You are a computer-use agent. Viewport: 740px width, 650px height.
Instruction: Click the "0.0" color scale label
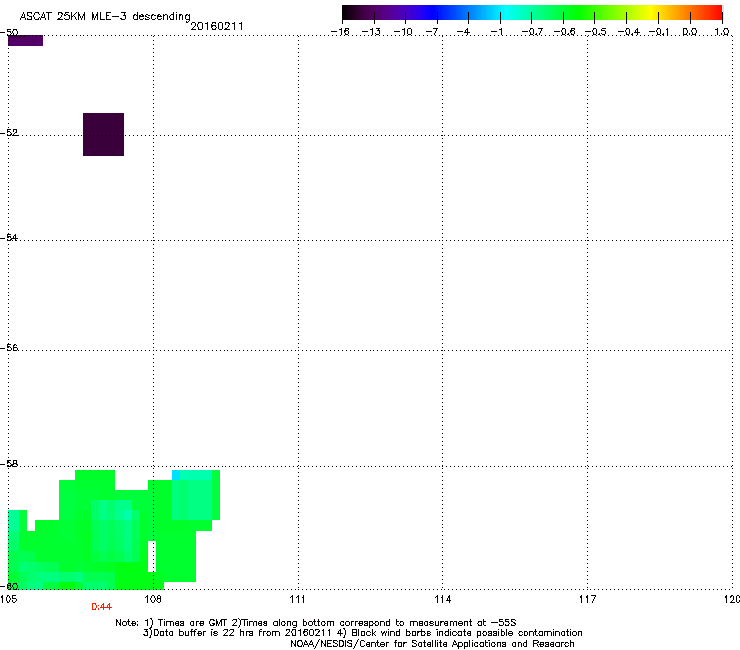tap(690, 32)
